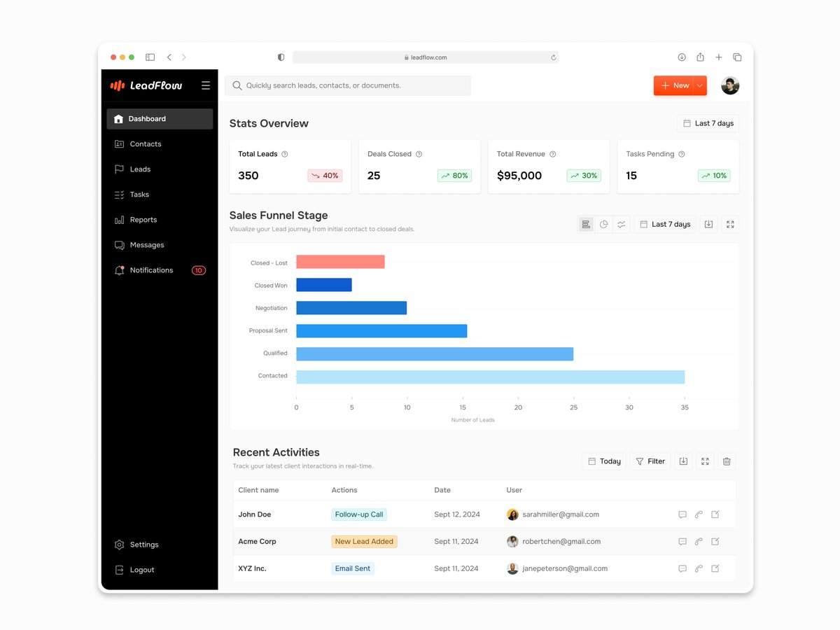Click the Negotiation bar in chart
The image size is (840, 630).
351,308
